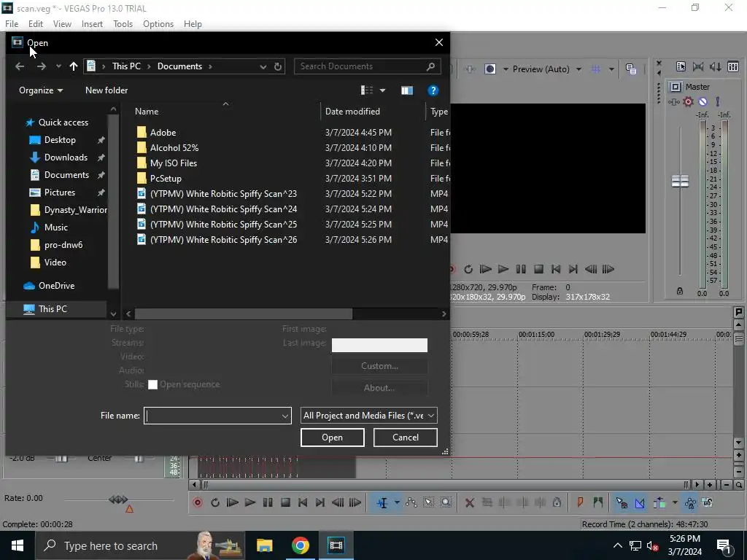The height and width of the screenshot is (560, 747).
Task: Click the Open button in the dialog
Action: pyautogui.click(x=333, y=437)
